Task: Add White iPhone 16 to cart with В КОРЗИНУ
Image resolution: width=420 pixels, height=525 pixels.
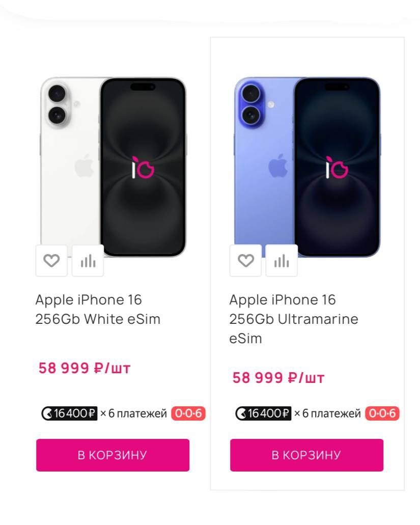Action: (113, 455)
